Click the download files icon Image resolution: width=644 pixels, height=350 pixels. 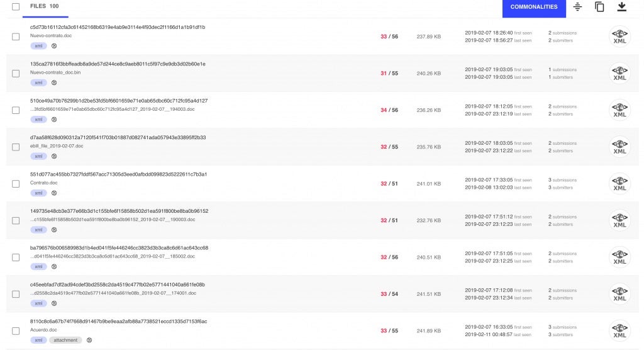click(621, 7)
